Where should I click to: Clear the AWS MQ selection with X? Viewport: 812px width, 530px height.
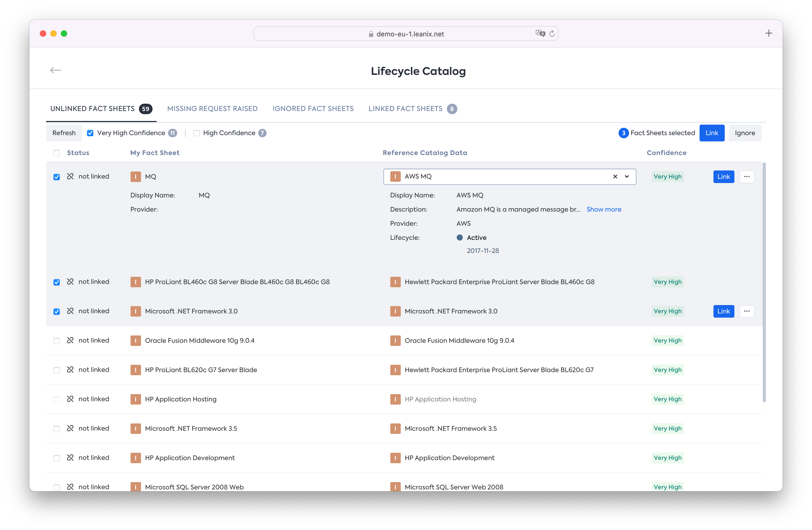tap(615, 176)
